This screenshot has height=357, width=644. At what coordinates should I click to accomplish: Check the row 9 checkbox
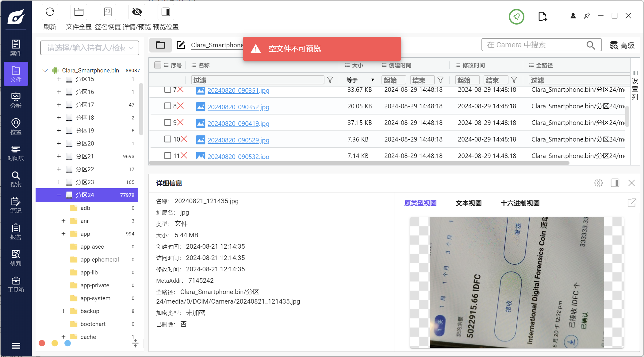pos(167,122)
